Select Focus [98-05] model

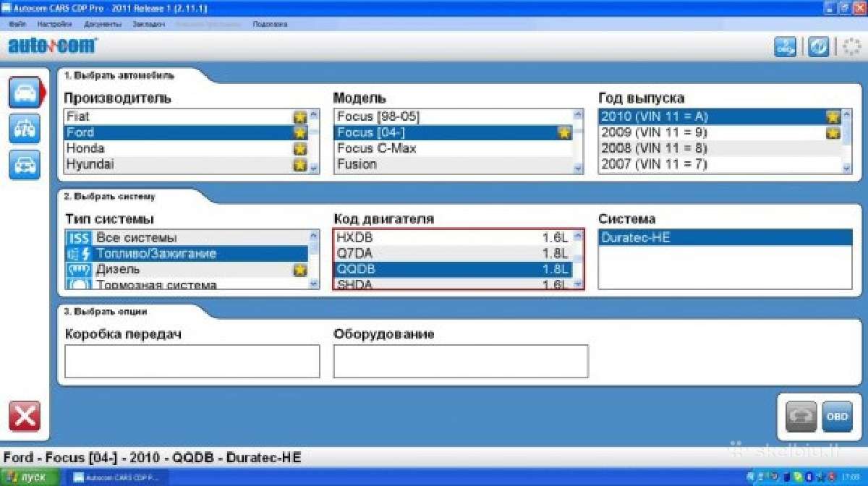[x=454, y=116]
